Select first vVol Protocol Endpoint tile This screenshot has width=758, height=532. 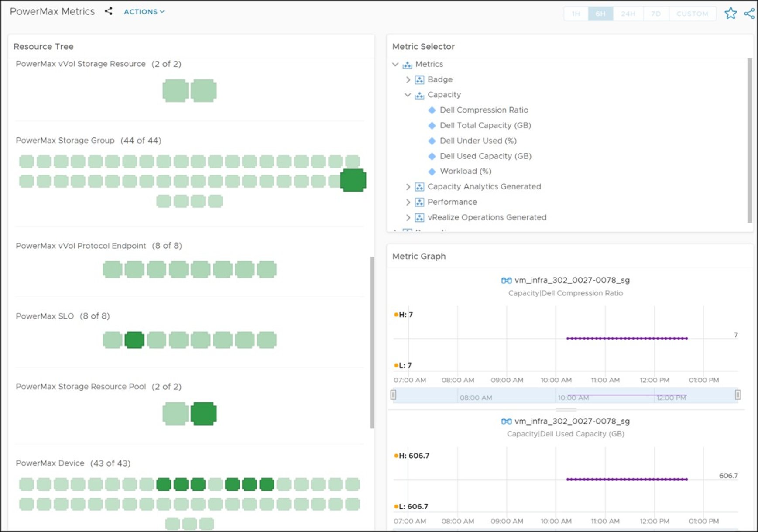click(113, 269)
